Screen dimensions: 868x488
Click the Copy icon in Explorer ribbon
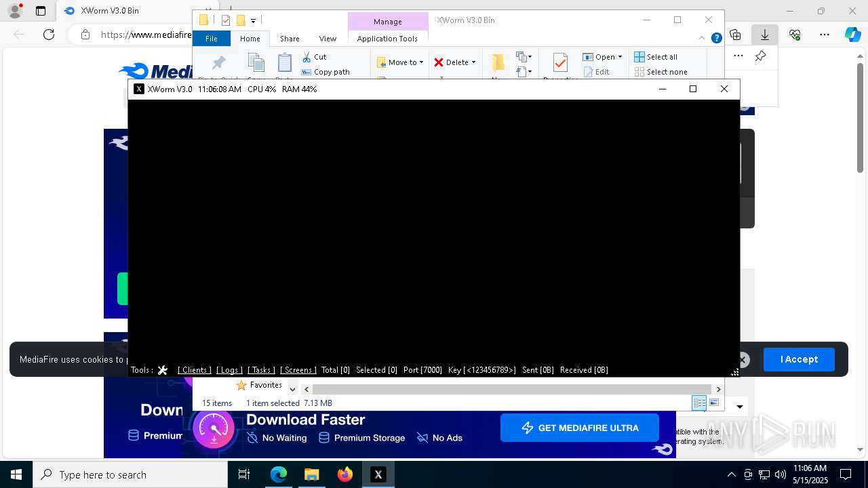point(256,63)
